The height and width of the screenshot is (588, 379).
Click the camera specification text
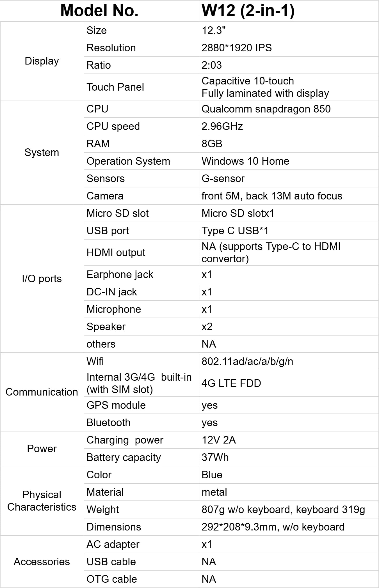272,196
